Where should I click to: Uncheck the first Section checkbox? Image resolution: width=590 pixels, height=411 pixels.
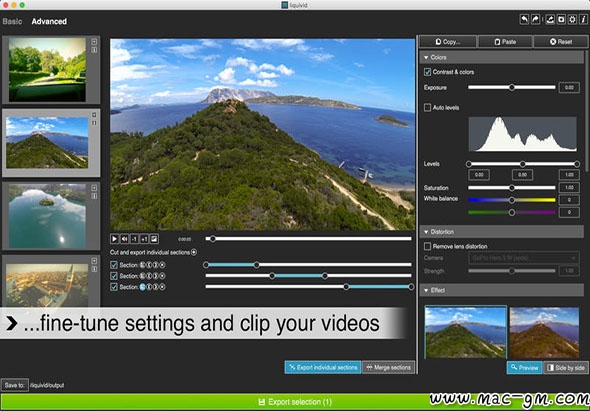click(114, 265)
